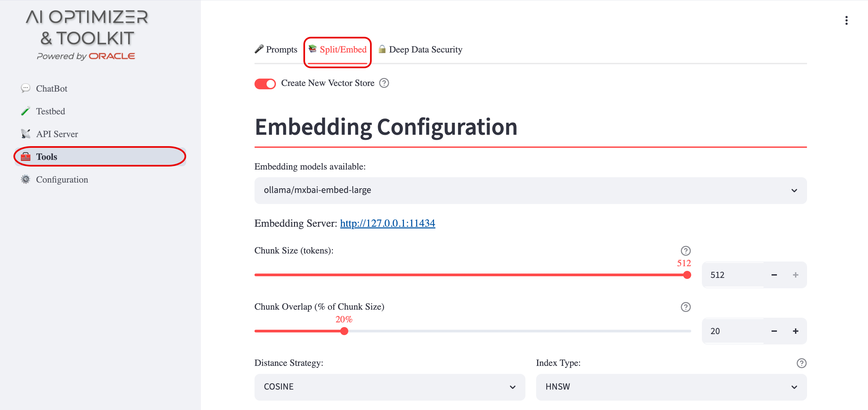
Task: Click the ChatBot speech bubble icon
Action: (25, 88)
